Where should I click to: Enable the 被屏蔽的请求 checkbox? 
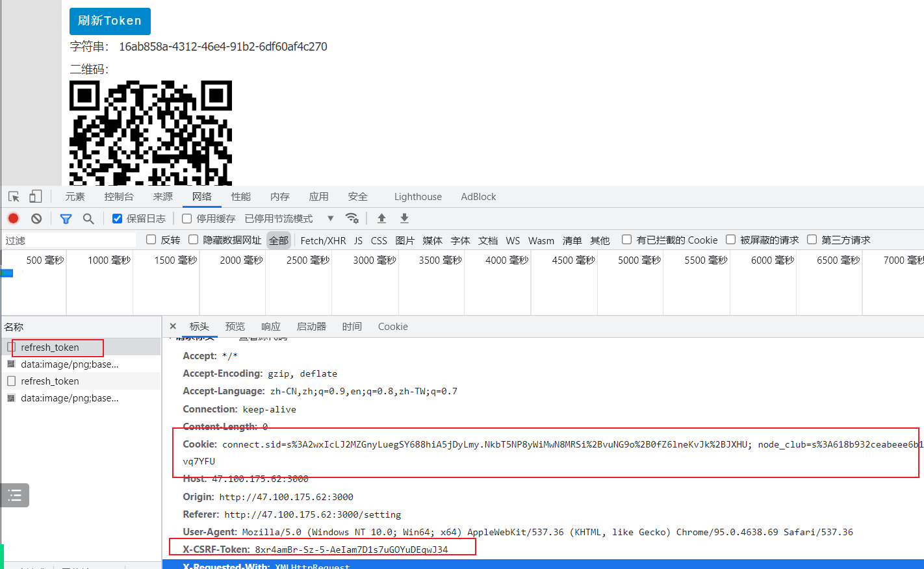pyautogui.click(x=730, y=240)
